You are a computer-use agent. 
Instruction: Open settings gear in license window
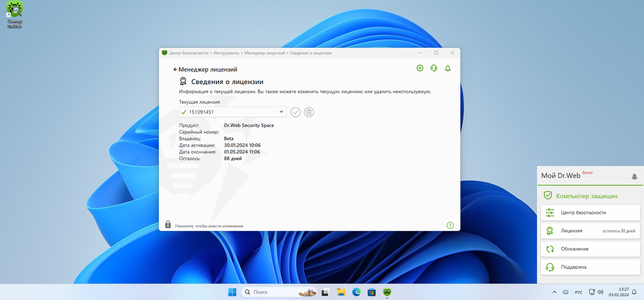tap(420, 68)
